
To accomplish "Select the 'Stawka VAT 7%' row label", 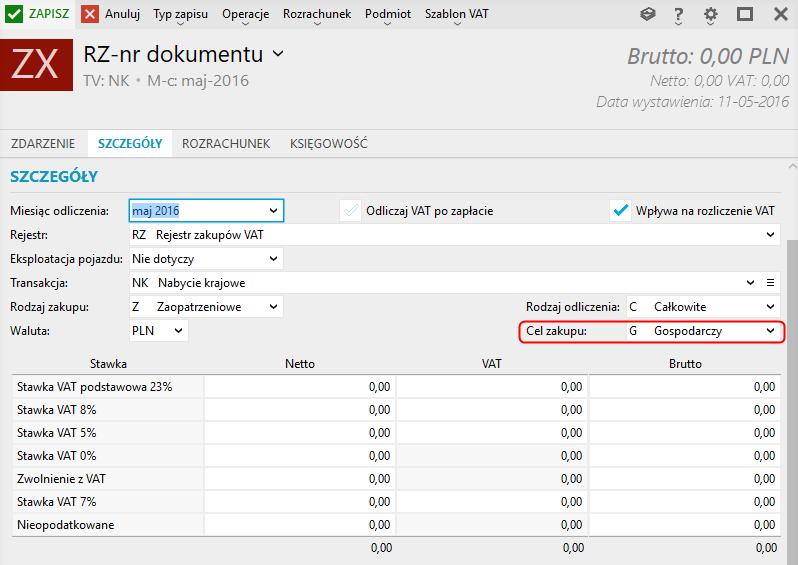I will tap(56, 502).
